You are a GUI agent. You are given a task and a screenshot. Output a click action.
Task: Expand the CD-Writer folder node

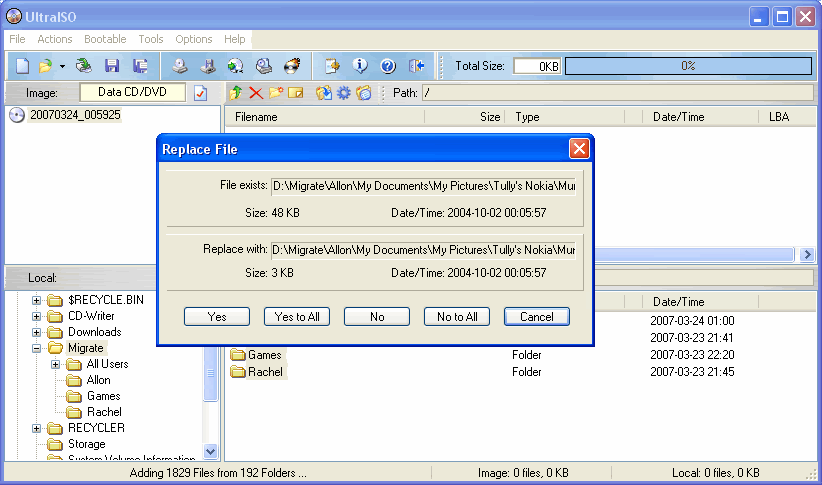37,316
